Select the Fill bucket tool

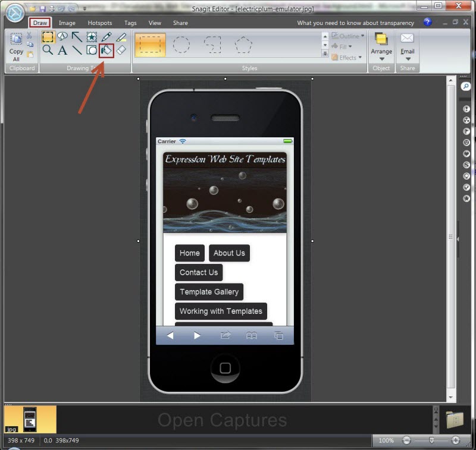pos(107,51)
